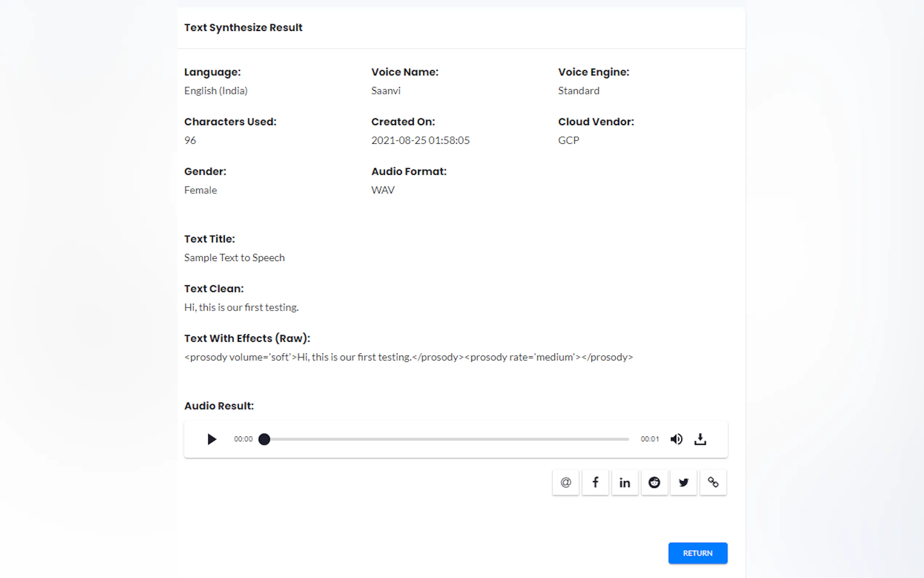924x578 pixels.
Task: Share result on LinkedIn
Action: coord(625,482)
